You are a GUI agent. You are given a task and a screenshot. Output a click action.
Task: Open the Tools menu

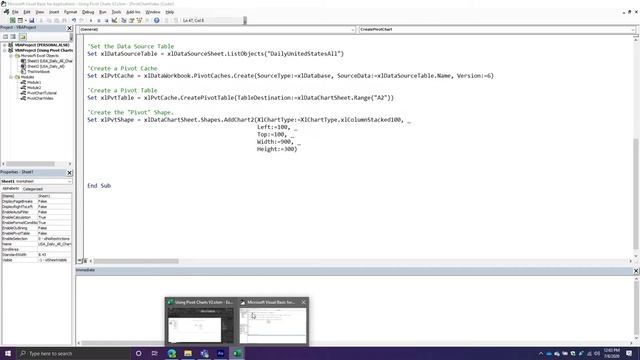[116, 12]
